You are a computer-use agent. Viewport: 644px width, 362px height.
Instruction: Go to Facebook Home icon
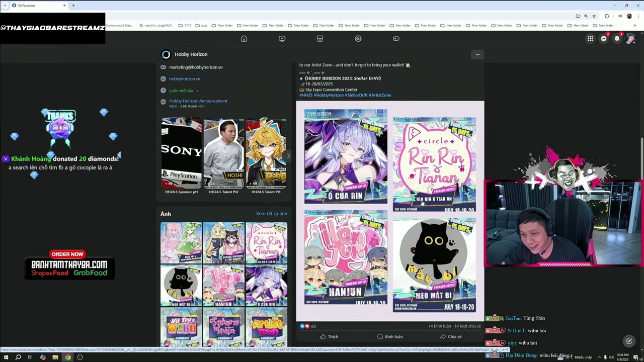(244, 39)
